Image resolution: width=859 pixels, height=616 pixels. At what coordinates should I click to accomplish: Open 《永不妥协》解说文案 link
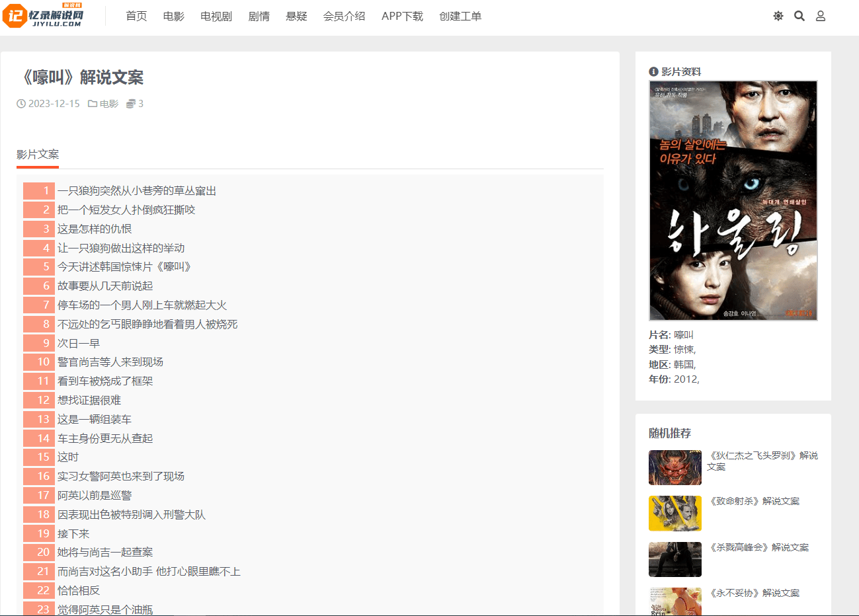tap(753, 593)
